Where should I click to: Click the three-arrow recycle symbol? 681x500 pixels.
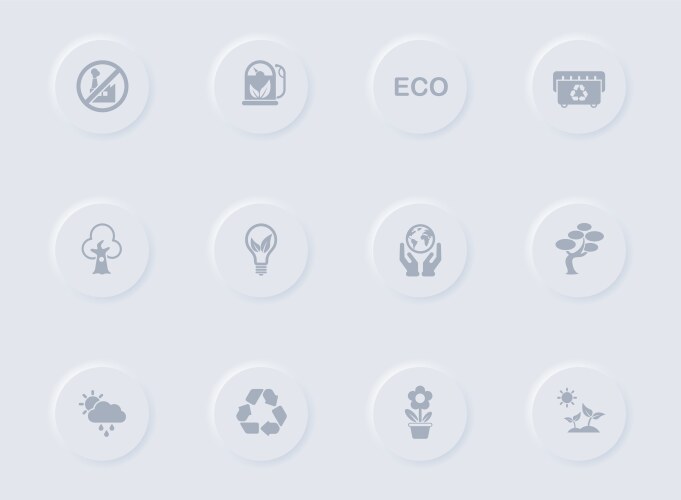click(x=261, y=412)
